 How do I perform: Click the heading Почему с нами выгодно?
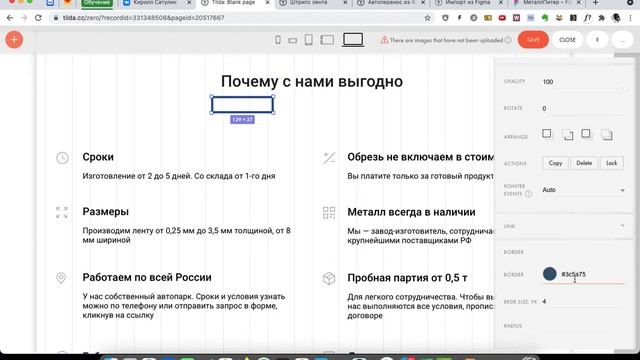(x=312, y=81)
